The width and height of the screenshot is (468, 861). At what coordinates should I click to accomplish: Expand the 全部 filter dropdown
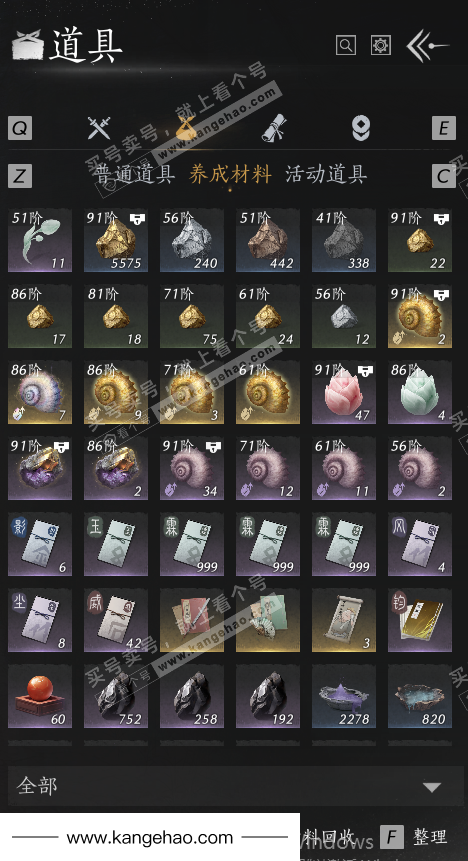click(x=236, y=786)
